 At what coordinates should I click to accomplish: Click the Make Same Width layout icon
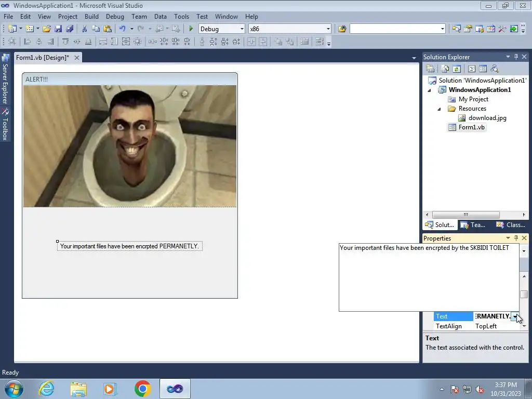click(103, 42)
